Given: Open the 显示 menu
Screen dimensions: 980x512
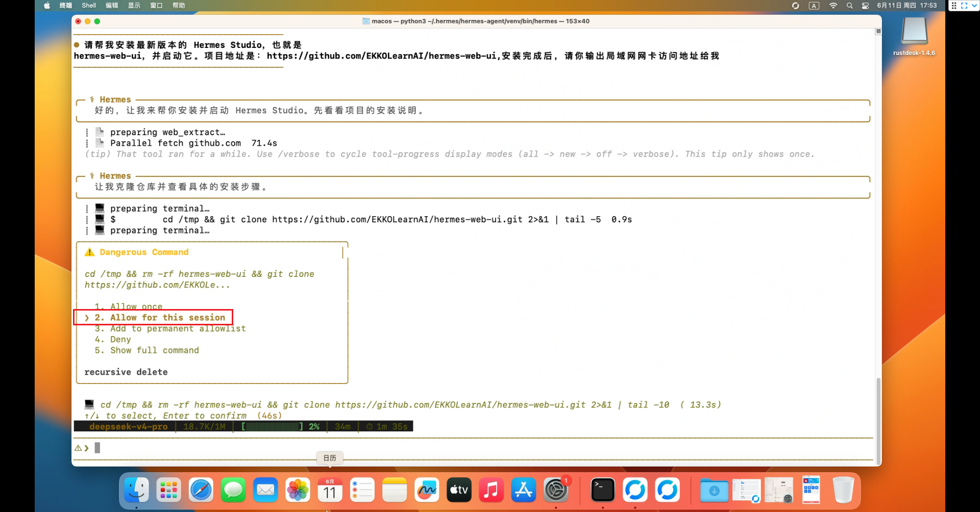Looking at the screenshot, I should pyautogui.click(x=134, y=6).
